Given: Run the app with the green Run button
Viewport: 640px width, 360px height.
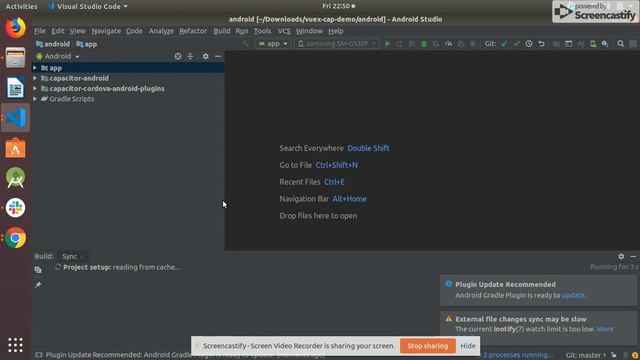Looking at the screenshot, I should tap(387, 44).
